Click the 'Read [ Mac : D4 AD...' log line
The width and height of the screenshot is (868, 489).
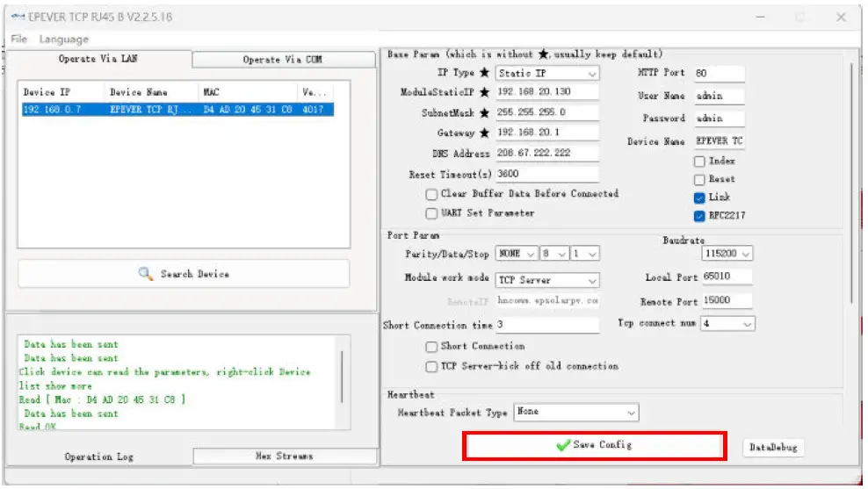102,399
